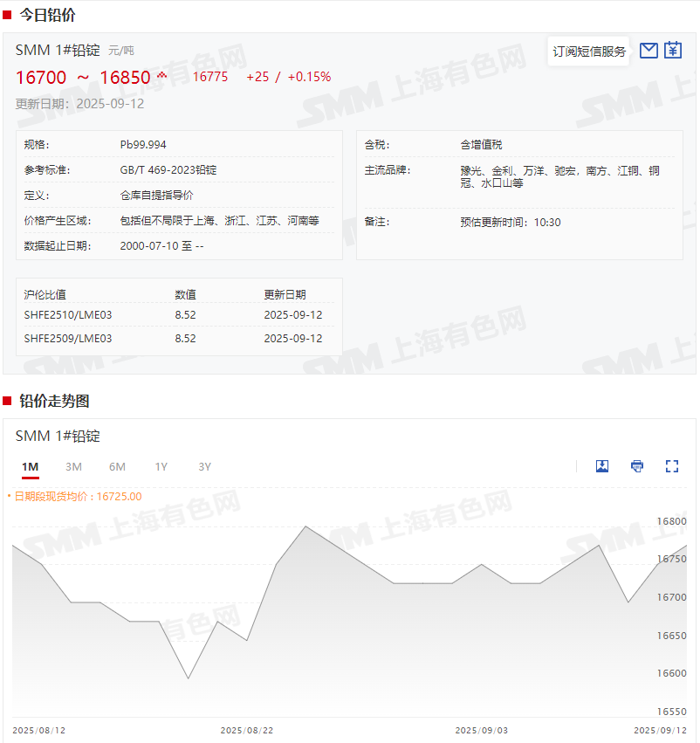Switch to the 3Y time range tab
Viewport: 700px width, 743px height.
click(x=204, y=467)
